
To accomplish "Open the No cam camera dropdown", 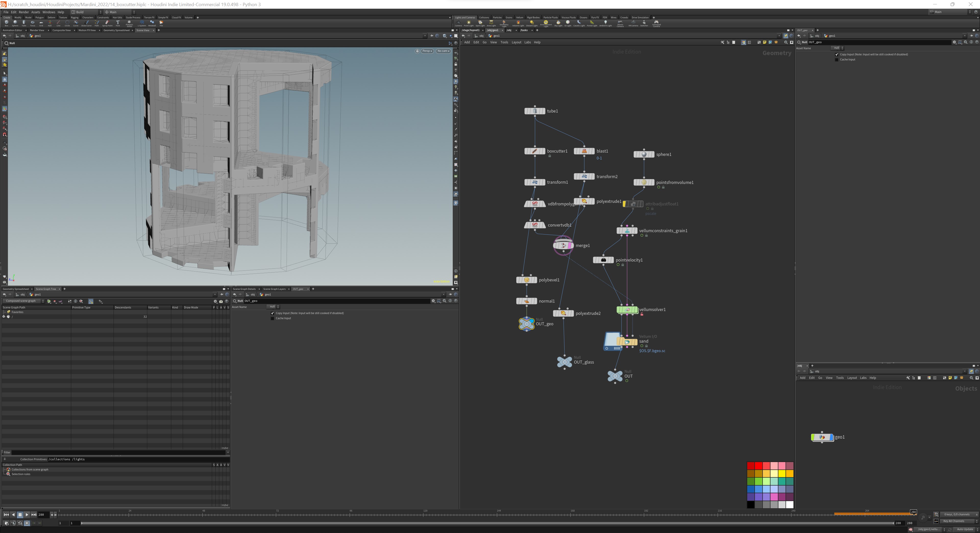I will click(x=443, y=51).
